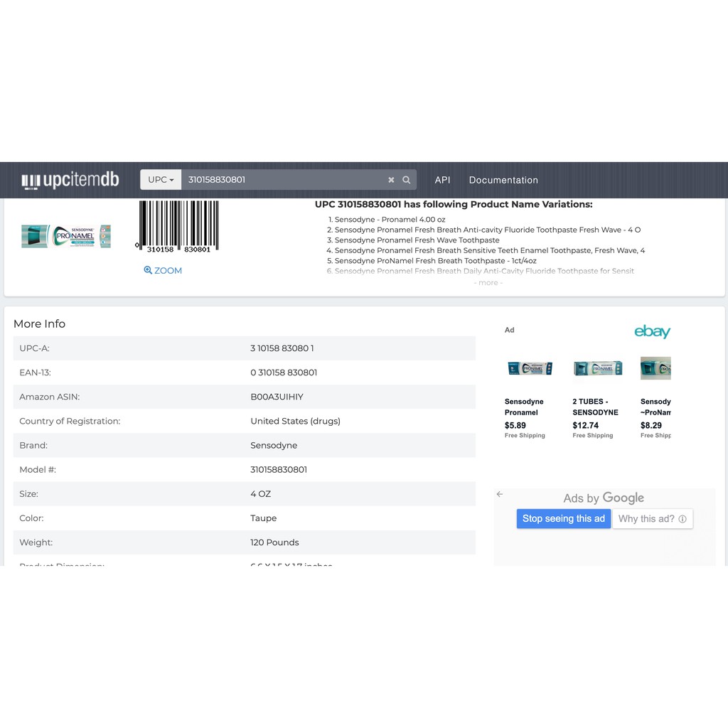Click the info icon beside Why this ad

point(682,519)
